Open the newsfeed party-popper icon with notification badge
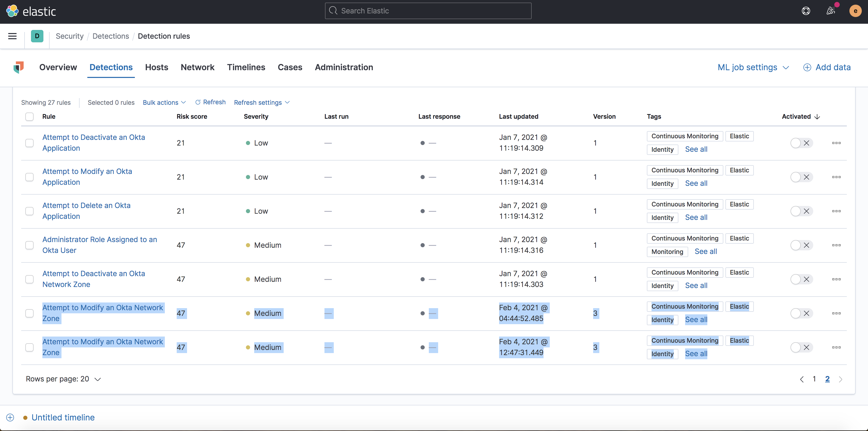This screenshot has width=868, height=431. coord(831,11)
